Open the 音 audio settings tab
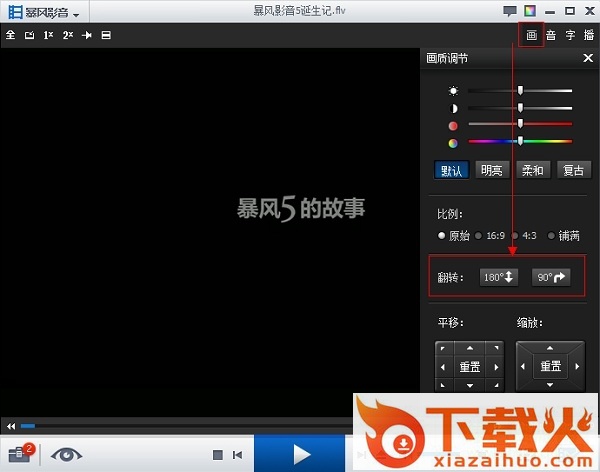The width and height of the screenshot is (600, 472). (551, 35)
